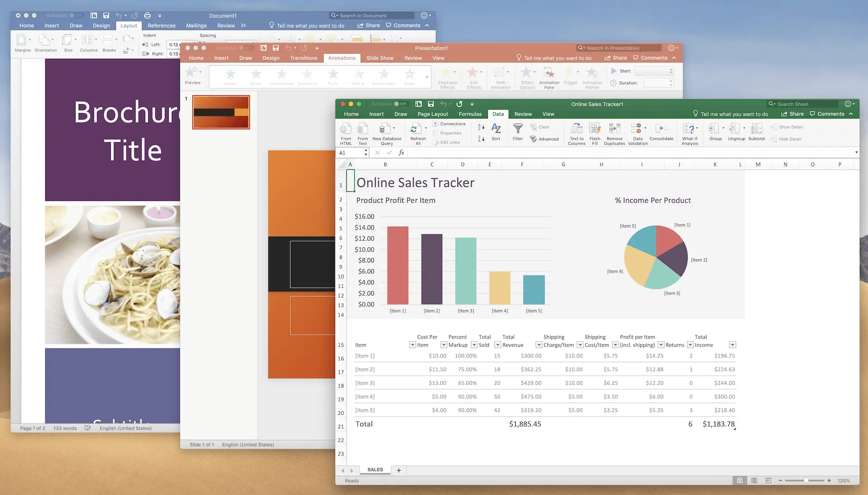Select slide 1 thumbnail in PowerPoint
This screenshot has height=495, width=868.
tap(221, 112)
